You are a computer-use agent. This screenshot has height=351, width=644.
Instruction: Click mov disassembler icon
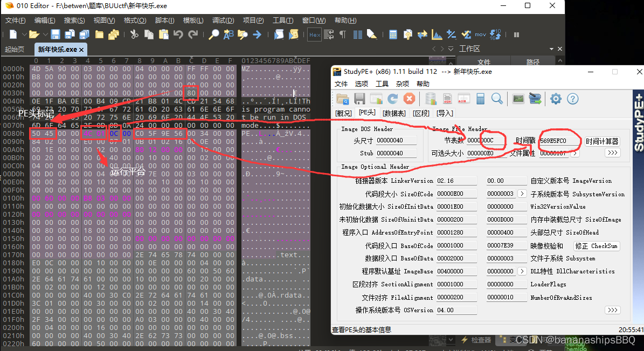pyautogui.click(x=480, y=35)
